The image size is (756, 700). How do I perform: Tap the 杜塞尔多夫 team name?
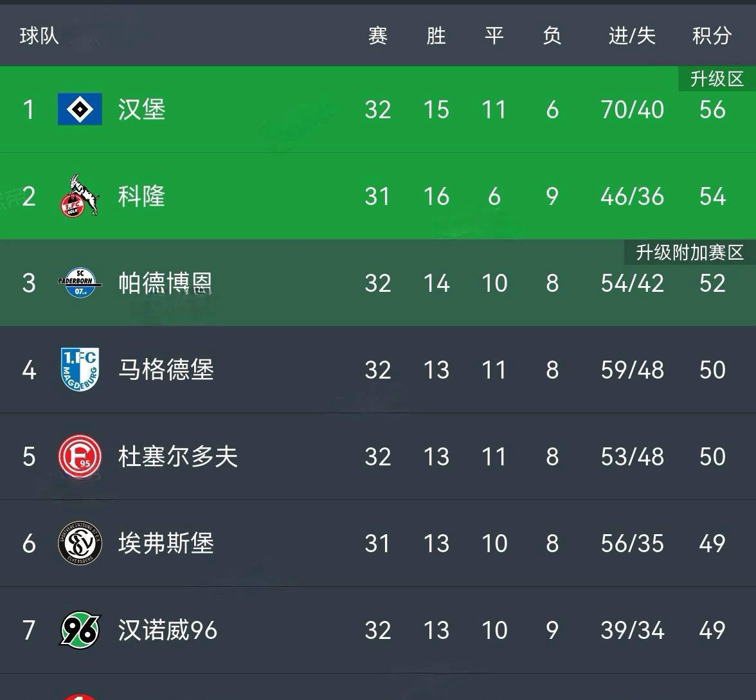coord(178,456)
